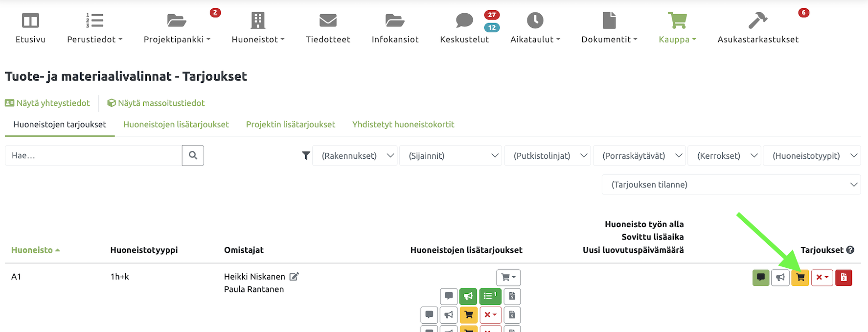This screenshot has height=332, width=868.
Task: Click the edit pencil icon beside Heikki Niskanen
Action: [294, 277]
